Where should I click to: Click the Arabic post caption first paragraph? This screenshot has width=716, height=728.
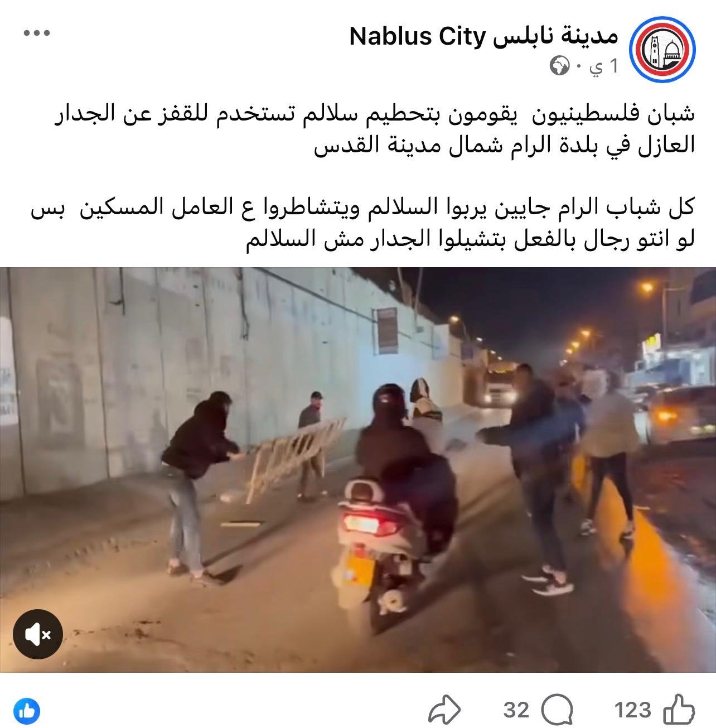tap(375, 129)
